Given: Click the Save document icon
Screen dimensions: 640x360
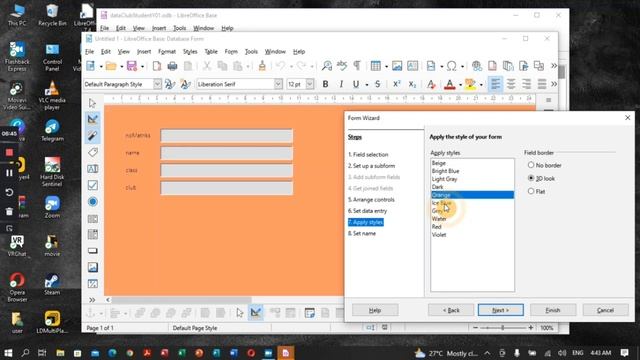Looking at the screenshot, I should pos(131,66).
